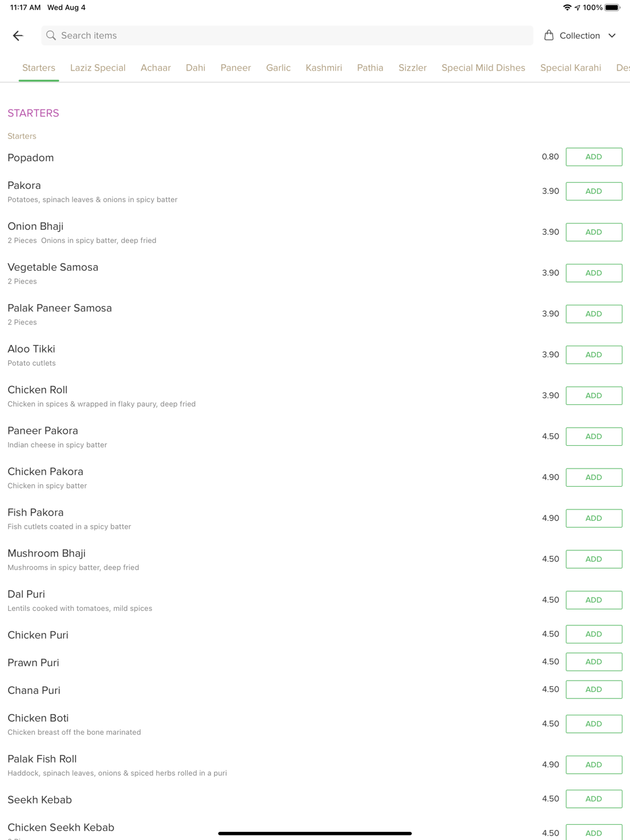Open the Kashmiri tab
630x840 pixels.
point(324,68)
